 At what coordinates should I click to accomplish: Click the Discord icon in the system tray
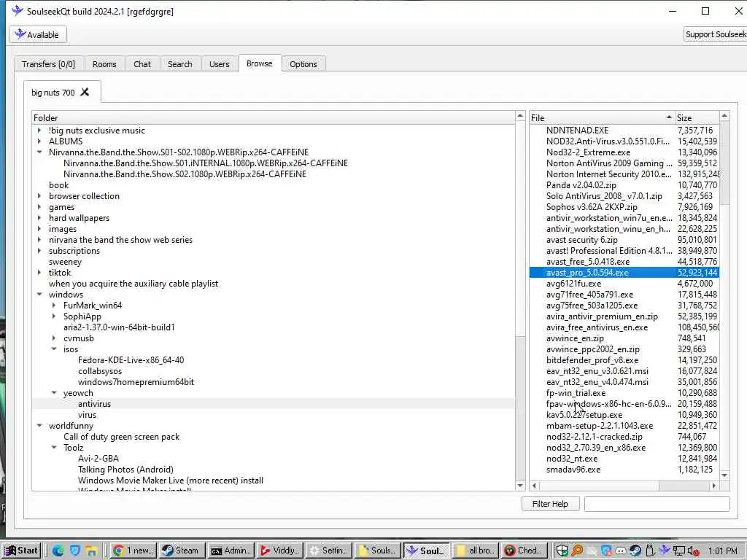pyautogui.click(x=620, y=551)
